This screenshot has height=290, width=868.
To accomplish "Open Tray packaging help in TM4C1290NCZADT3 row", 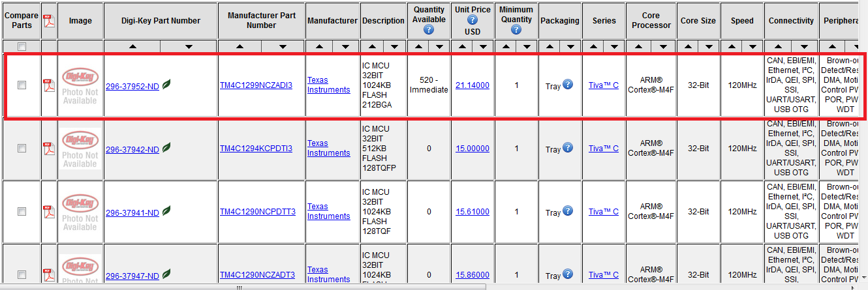I will (x=568, y=274).
